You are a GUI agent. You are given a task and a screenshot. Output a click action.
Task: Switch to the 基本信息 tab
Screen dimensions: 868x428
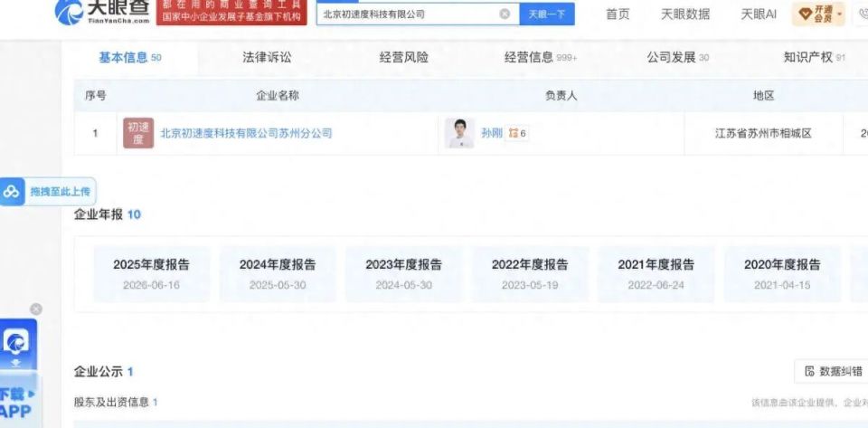[130, 57]
